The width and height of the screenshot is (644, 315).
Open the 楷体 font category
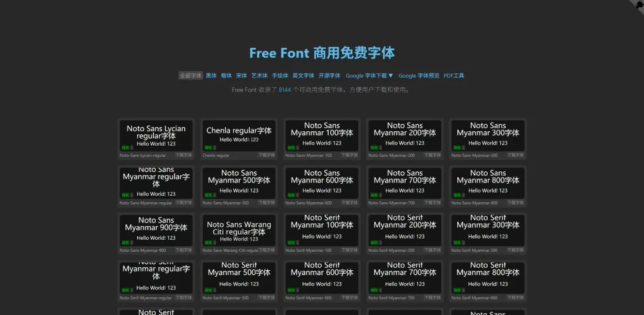point(227,76)
